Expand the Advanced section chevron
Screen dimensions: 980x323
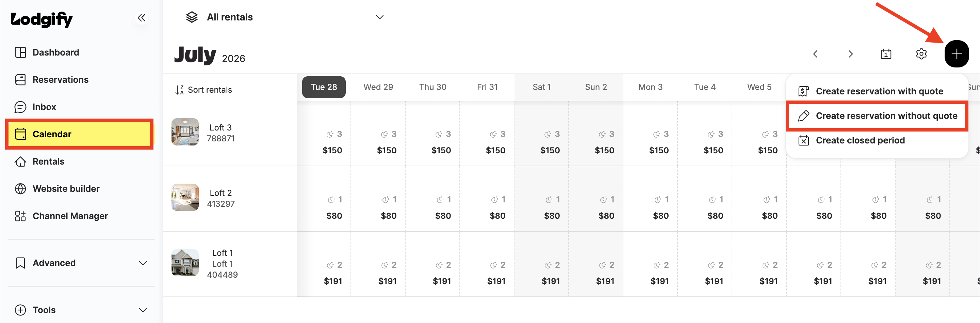tap(143, 263)
